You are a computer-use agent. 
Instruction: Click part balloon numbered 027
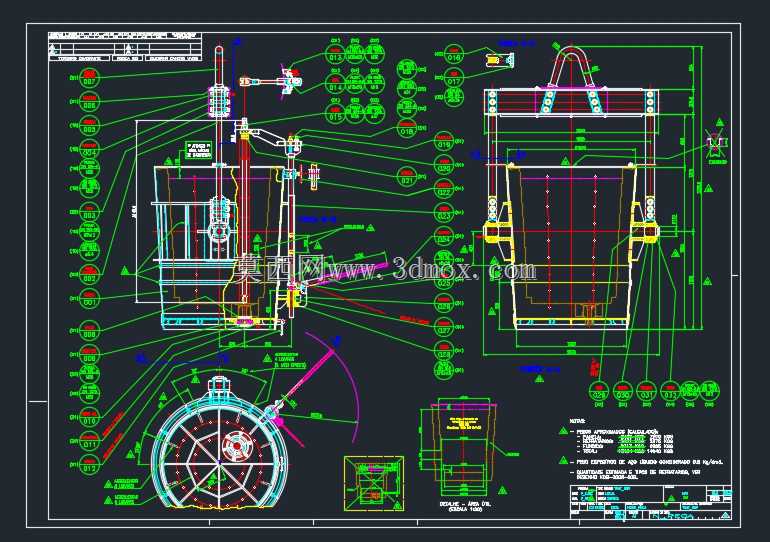(x=444, y=327)
